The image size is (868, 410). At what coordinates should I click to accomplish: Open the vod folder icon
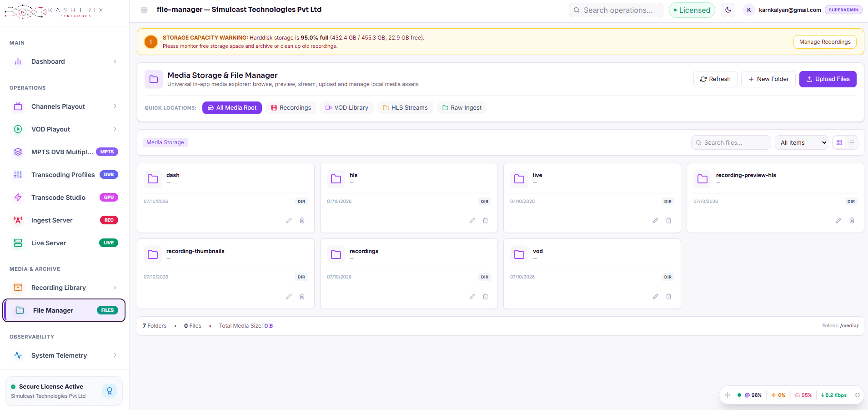pos(519,254)
